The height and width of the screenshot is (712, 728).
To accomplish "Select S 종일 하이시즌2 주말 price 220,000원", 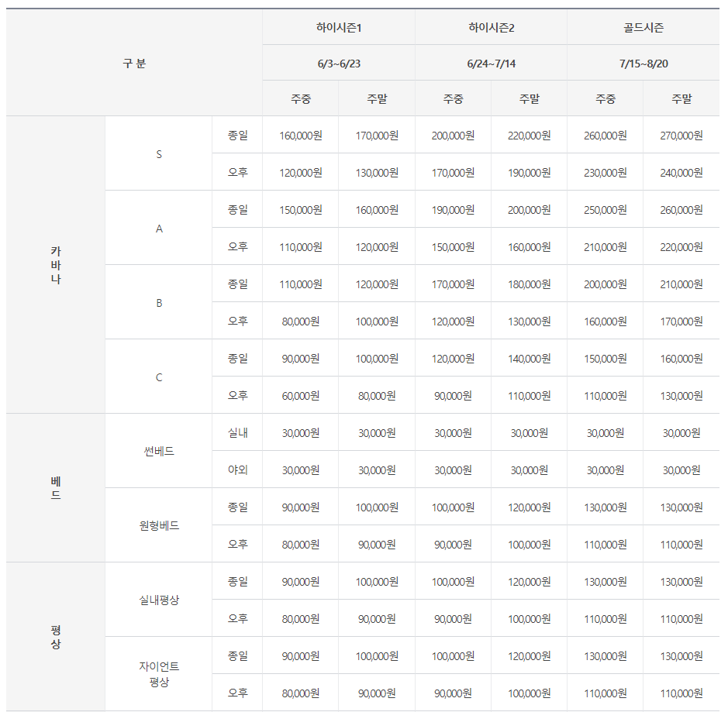I will click(x=529, y=136).
